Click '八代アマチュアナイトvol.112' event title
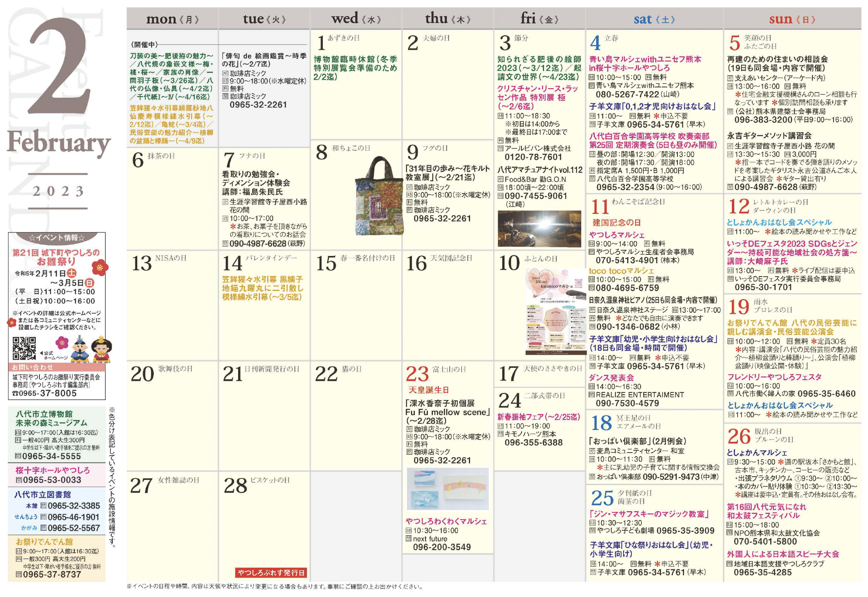 (x=539, y=170)
